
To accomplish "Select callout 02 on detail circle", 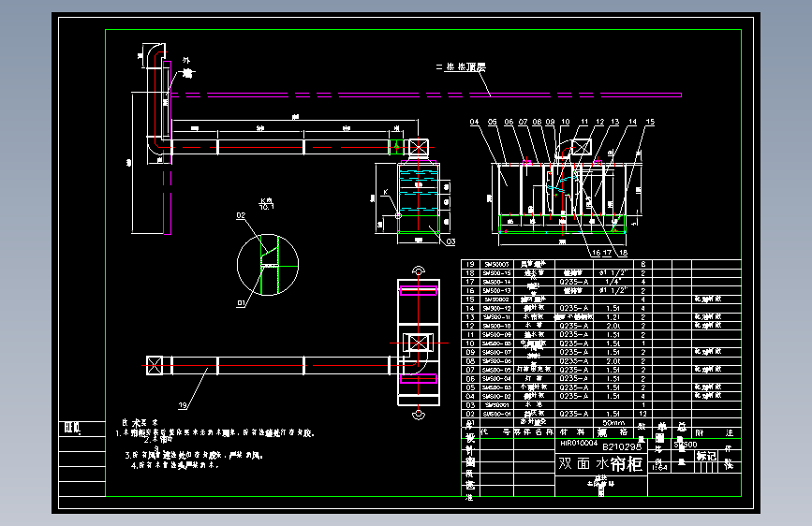I will click(241, 215).
